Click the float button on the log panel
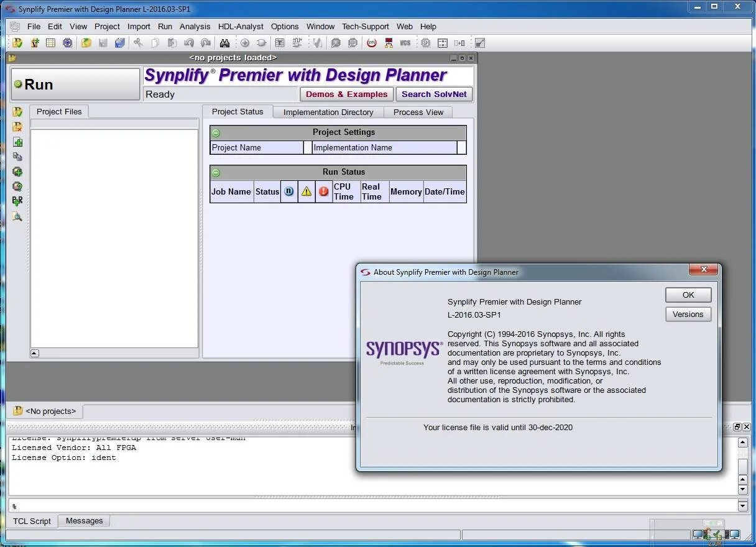756x547 pixels. click(x=737, y=427)
